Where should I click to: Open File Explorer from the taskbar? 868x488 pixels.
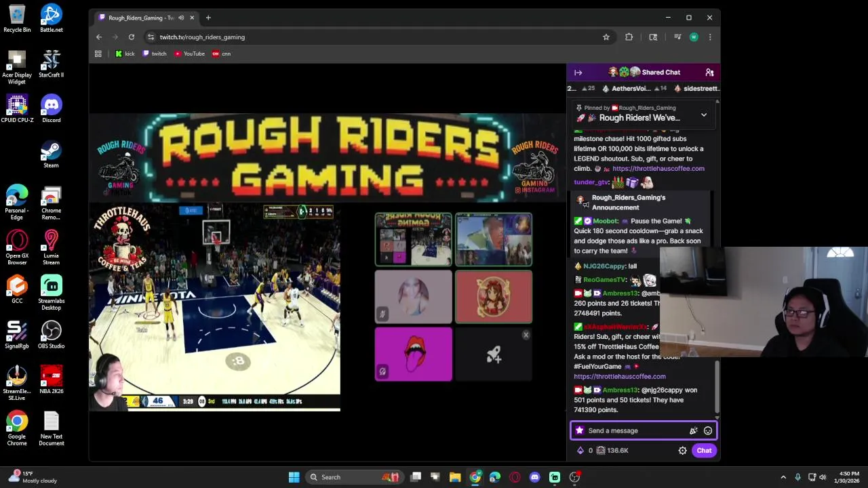[x=455, y=477]
